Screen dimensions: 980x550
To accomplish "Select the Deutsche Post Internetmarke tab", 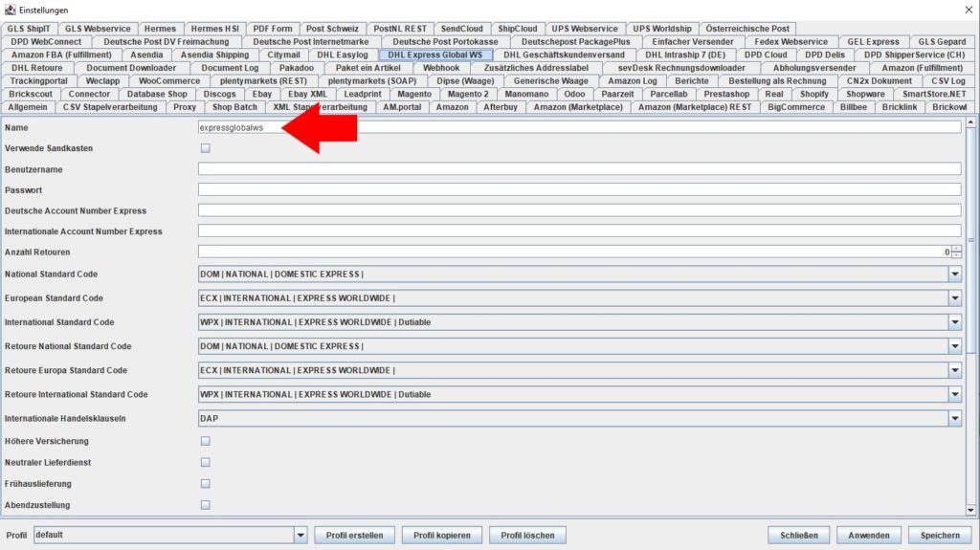I will 311,42.
